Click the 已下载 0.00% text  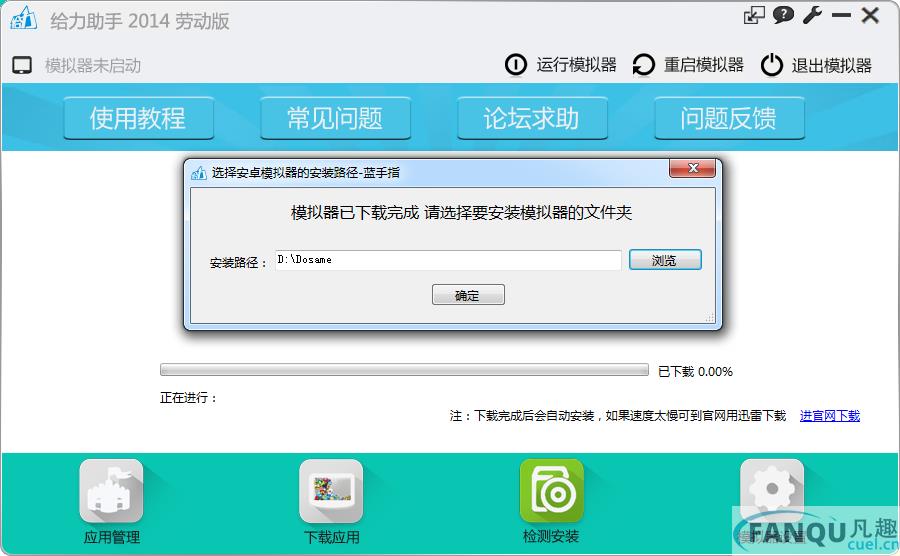[x=695, y=372]
